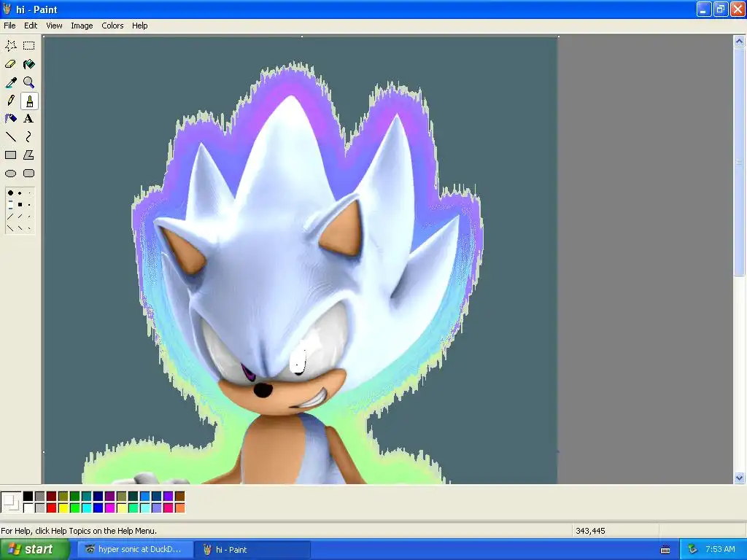The width and height of the screenshot is (747, 560).
Task: Choose the large round brush shape
Action: pos(10,192)
